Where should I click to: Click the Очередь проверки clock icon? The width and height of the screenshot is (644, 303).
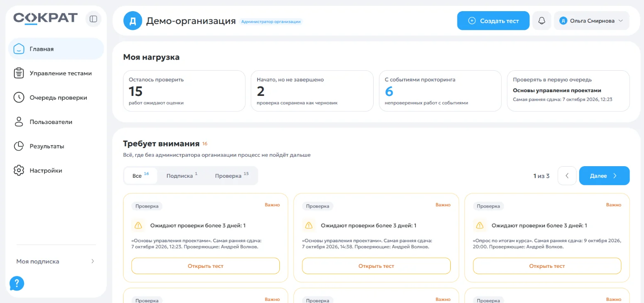pyautogui.click(x=19, y=98)
